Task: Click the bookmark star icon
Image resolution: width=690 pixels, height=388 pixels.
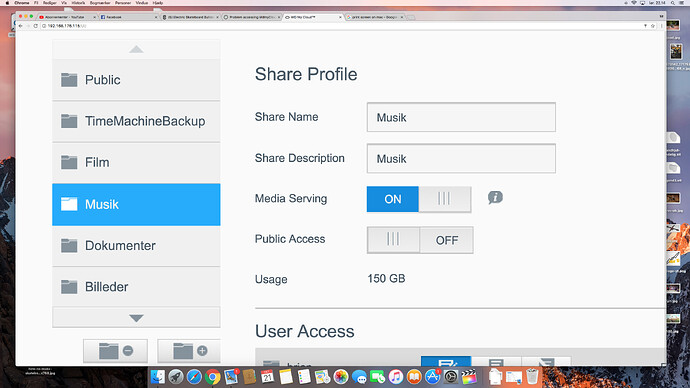Action: click(x=653, y=26)
